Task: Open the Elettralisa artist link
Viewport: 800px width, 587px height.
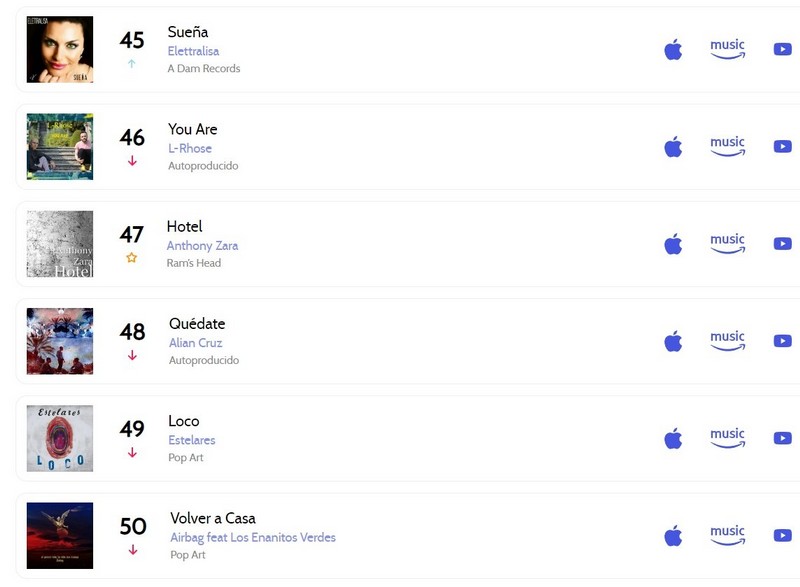Action: point(193,51)
